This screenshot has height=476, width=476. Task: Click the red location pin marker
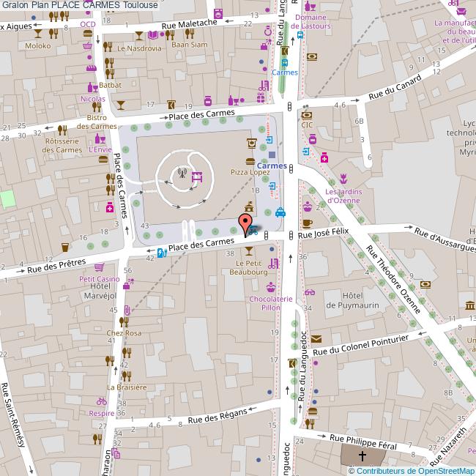click(x=247, y=223)
